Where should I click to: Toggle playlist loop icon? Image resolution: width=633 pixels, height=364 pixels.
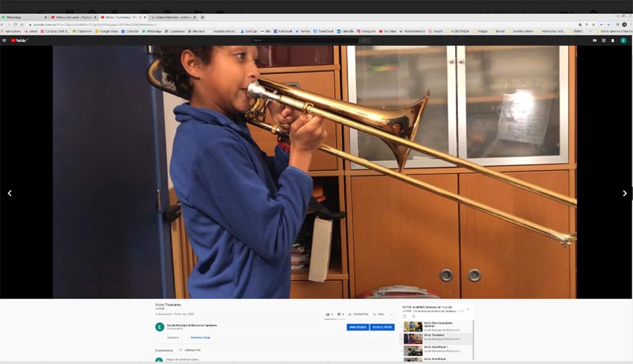pos(404,317)
